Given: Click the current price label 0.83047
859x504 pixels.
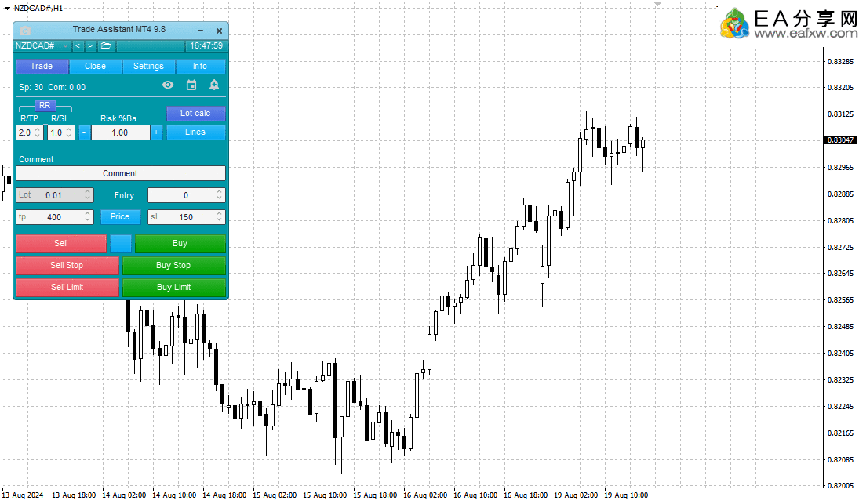Looking at the screenshot, I should click(x=840, y=140).
